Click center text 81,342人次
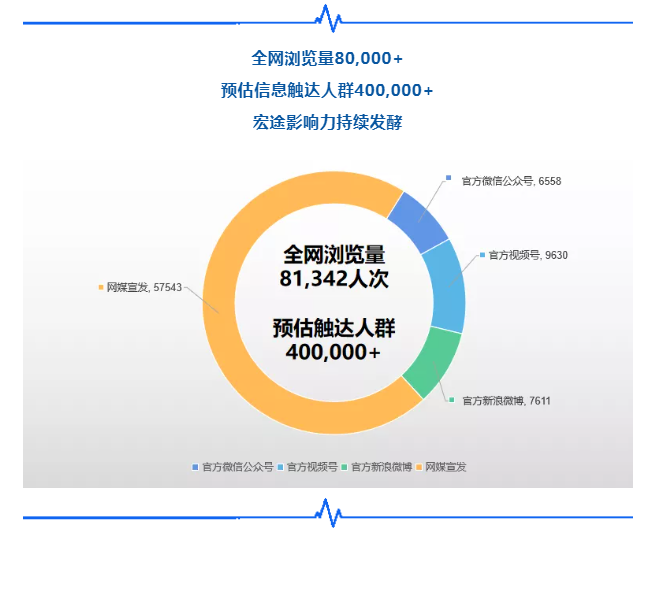 [x=334, y=278]
